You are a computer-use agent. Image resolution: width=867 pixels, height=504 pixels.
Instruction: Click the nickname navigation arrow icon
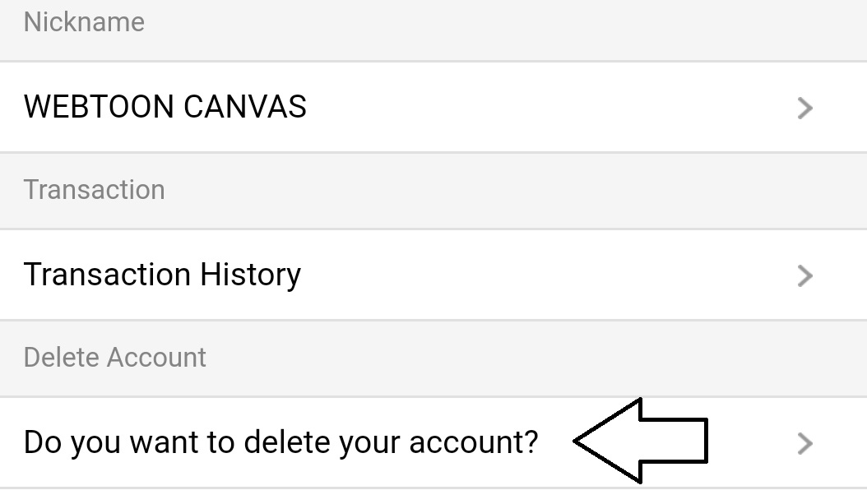[804, 108]
